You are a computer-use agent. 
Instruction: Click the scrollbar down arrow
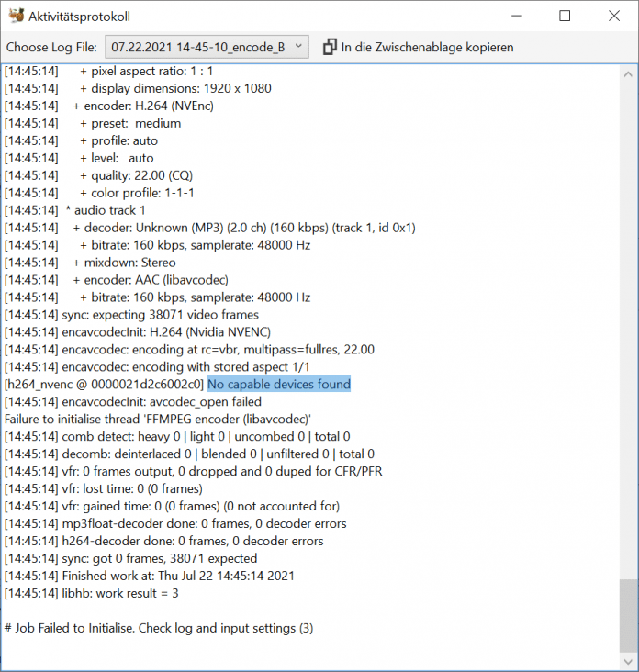628,662
